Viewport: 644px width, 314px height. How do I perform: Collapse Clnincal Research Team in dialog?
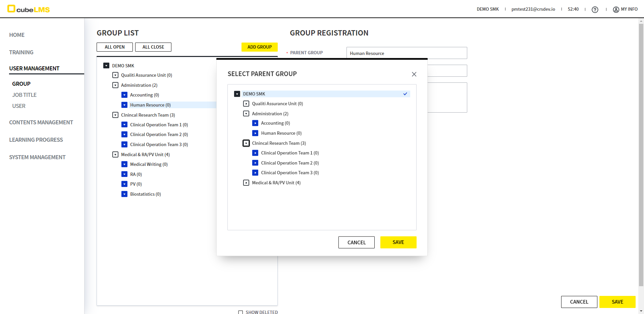click(246, 143)
